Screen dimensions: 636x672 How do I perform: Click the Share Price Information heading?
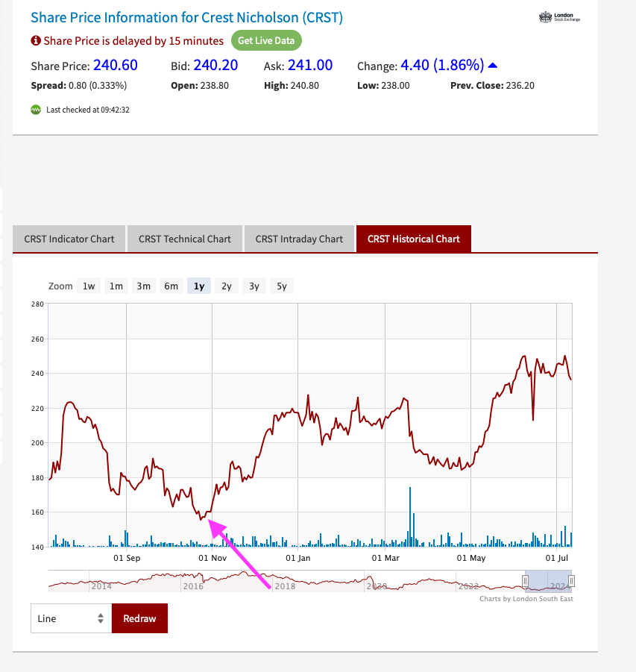187,18
